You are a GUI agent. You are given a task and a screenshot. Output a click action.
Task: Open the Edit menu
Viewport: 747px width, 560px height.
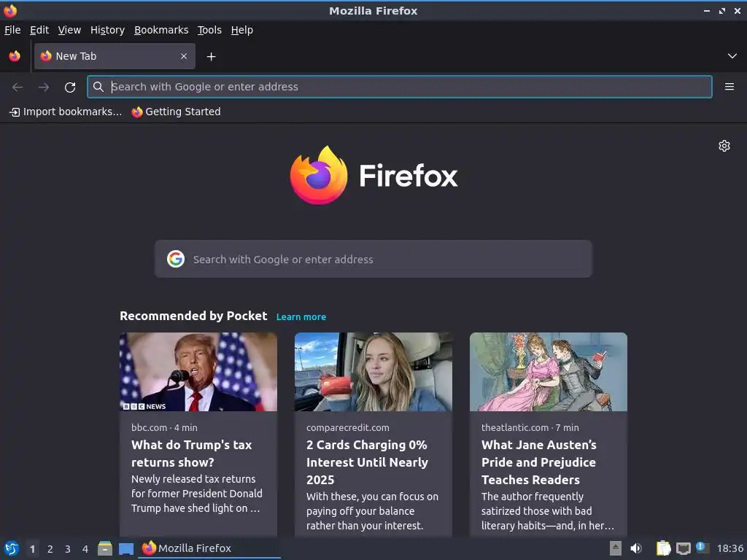(x=39, y=30)
